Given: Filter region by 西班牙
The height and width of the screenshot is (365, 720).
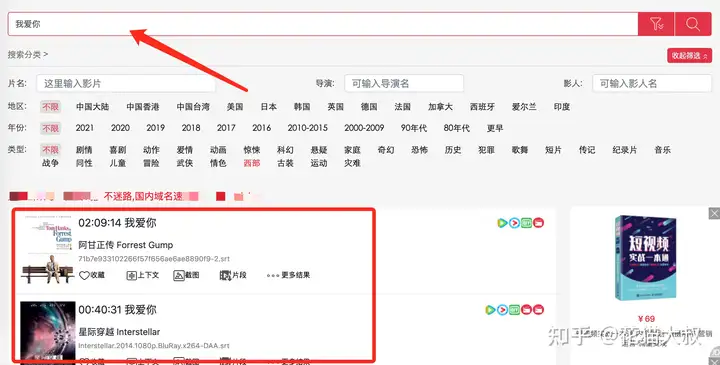Looking at the screenshot, I should [482, 107].
